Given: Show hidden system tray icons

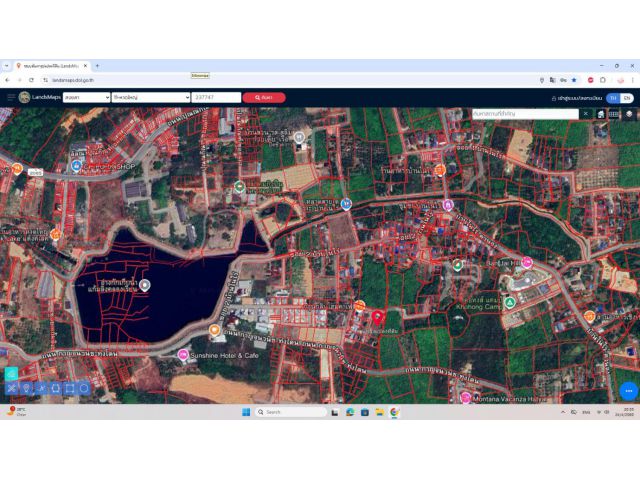Looking at the screenshot, I should tap(563, 412).
